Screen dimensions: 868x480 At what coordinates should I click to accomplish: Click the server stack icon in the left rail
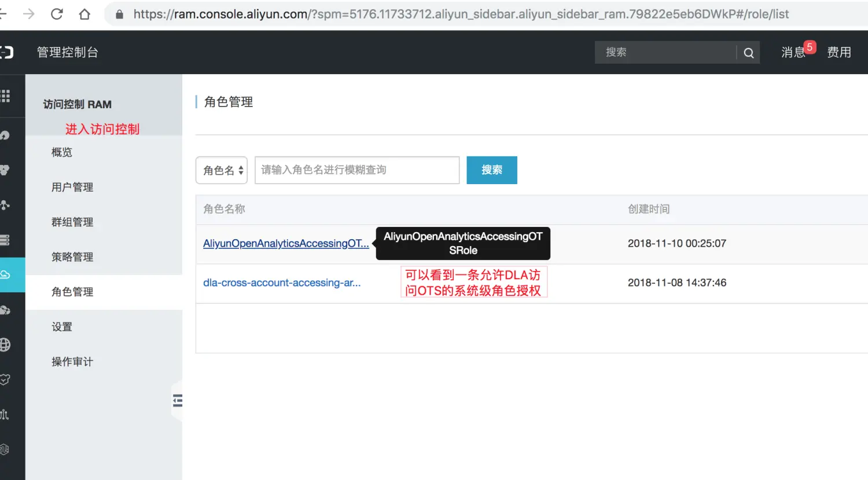(5, 240)
